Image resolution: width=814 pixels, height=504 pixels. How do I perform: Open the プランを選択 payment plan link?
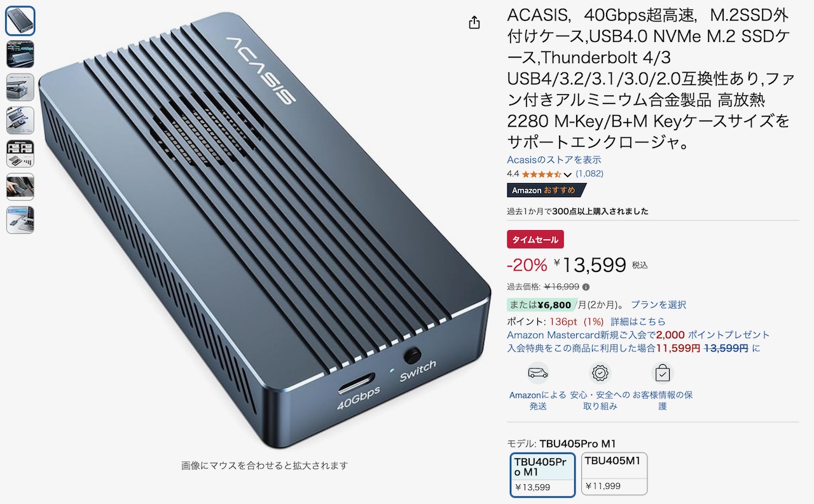[x=658, y=304]
